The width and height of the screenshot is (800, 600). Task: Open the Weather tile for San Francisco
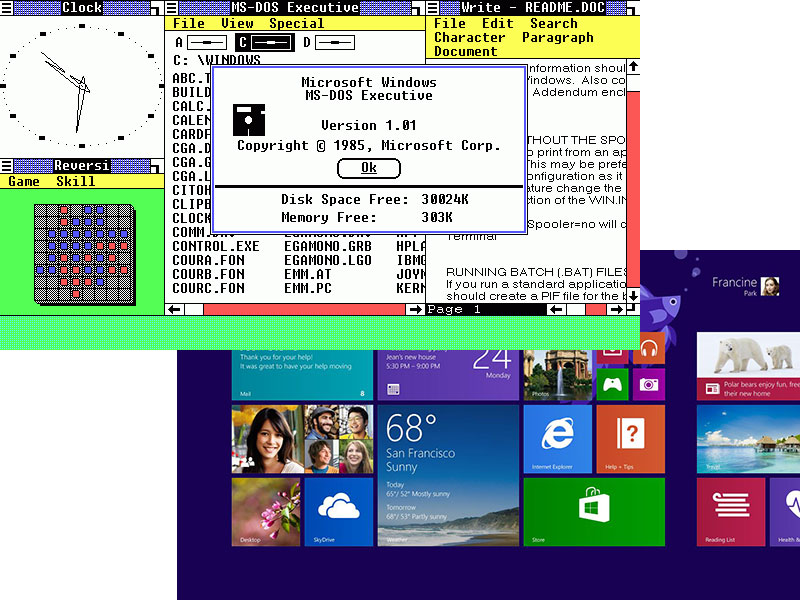click(448, 476)
